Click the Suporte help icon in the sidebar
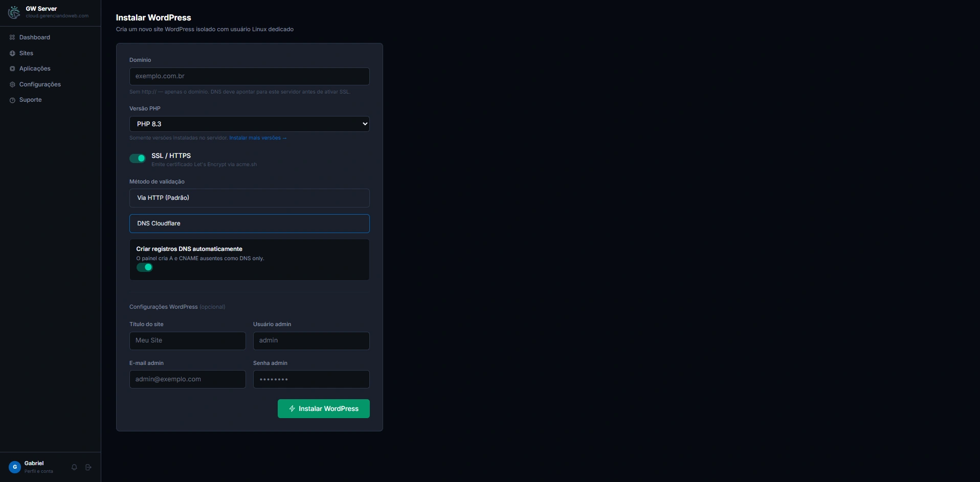The height and width of the screenshot is (482, 980). pyautogui.click(x=12, y=100)
